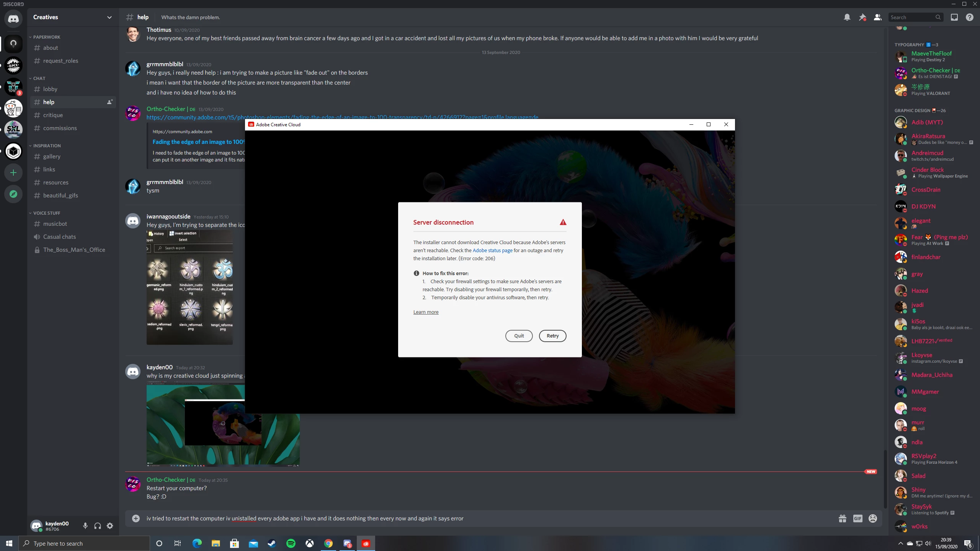
Task: Click the message input field
Action: point(459,518)
